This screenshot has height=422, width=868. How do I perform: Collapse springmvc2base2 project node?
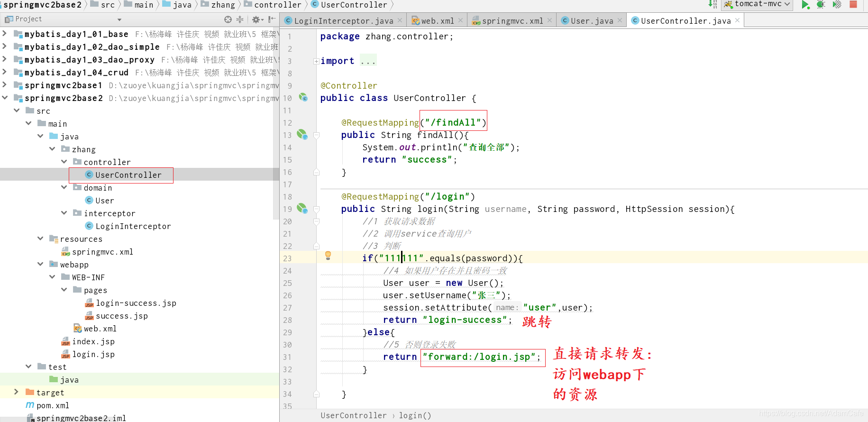pyautogui.click(x=5, y=98)
